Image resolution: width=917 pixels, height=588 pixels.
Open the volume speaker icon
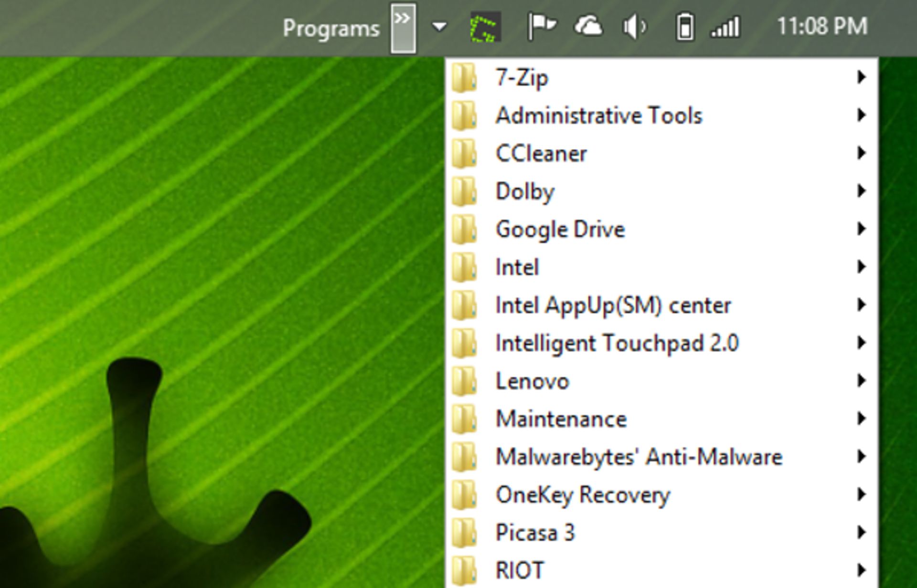click(x=635, y=27)
